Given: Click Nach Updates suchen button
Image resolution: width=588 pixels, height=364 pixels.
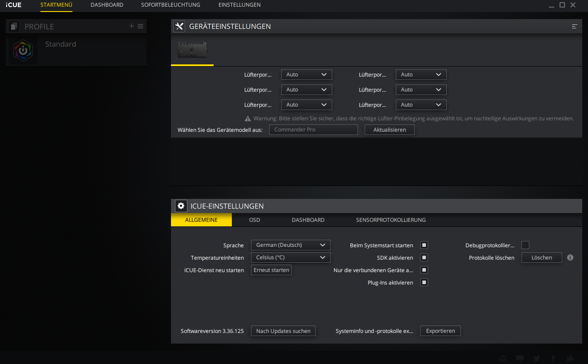Looking at the screenshot, I should 283,331.
